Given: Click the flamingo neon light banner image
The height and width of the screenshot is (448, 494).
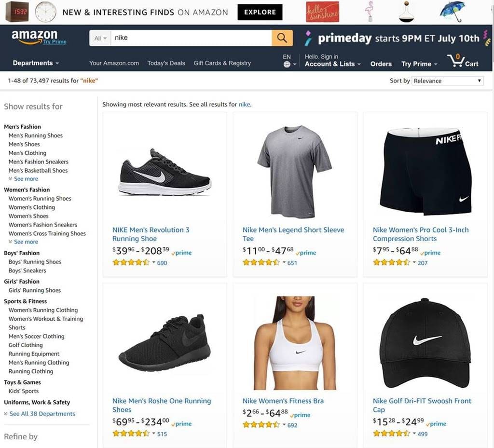Looking at the screenshot, I should (370, 12).
